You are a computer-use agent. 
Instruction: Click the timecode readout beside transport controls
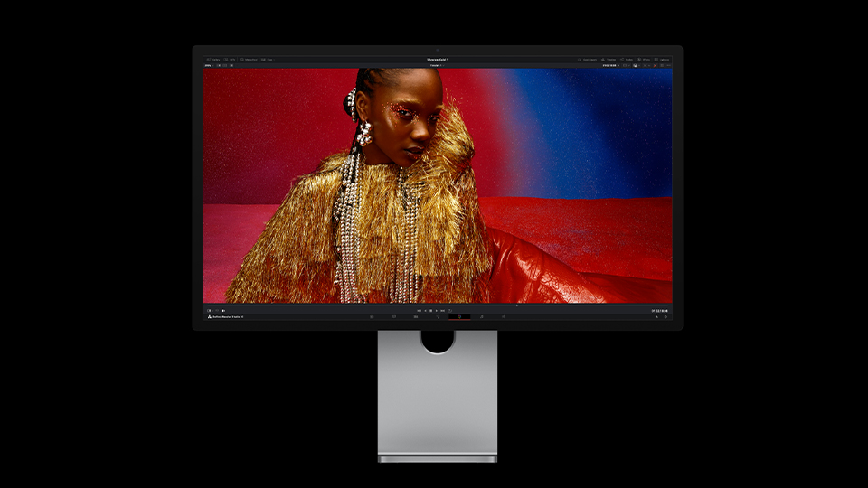[x=660, y=310]
